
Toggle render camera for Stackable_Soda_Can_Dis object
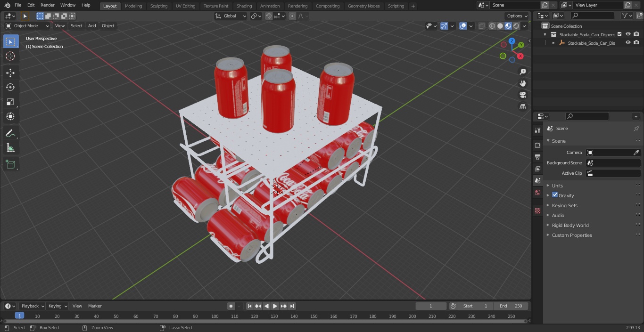(x=636, y=43)
